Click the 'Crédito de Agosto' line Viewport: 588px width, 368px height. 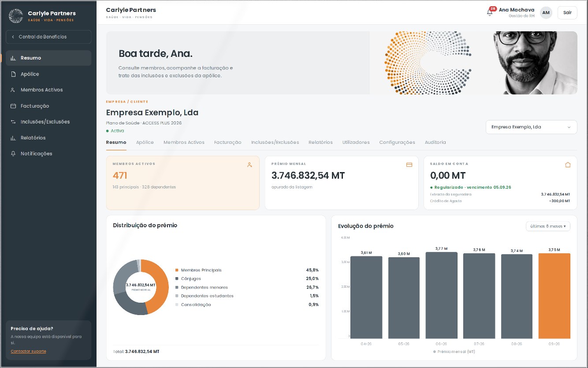point(446,201)
